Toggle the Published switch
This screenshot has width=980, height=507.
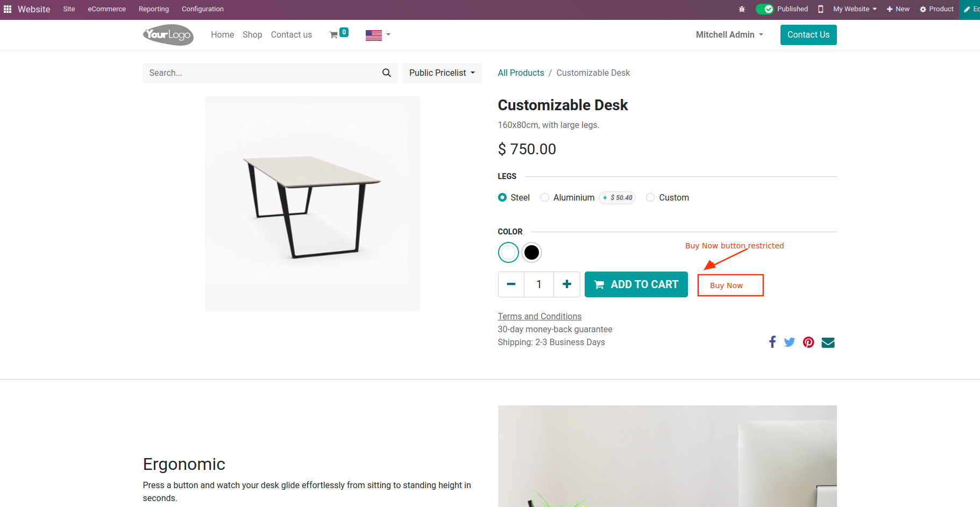coord(764,9)
